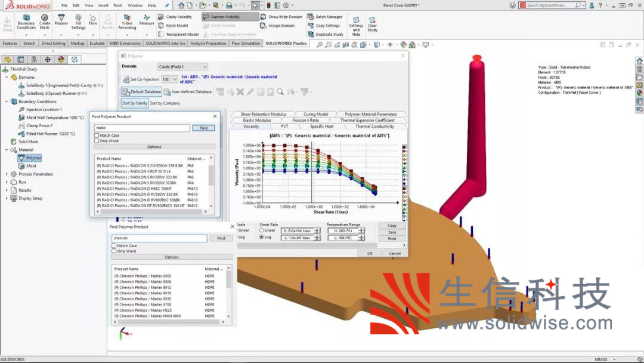This screenshot has width=644, height=363.
Task: Launch the Create Mesh tool
Action: 44,21
